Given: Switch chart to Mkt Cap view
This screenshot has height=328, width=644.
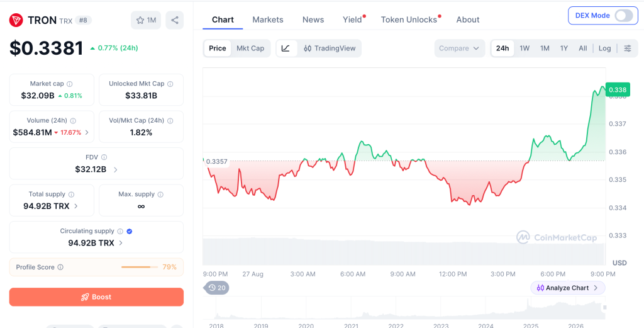Looking at the screenshot, I should pyautogui.click(x=250, y=48).
